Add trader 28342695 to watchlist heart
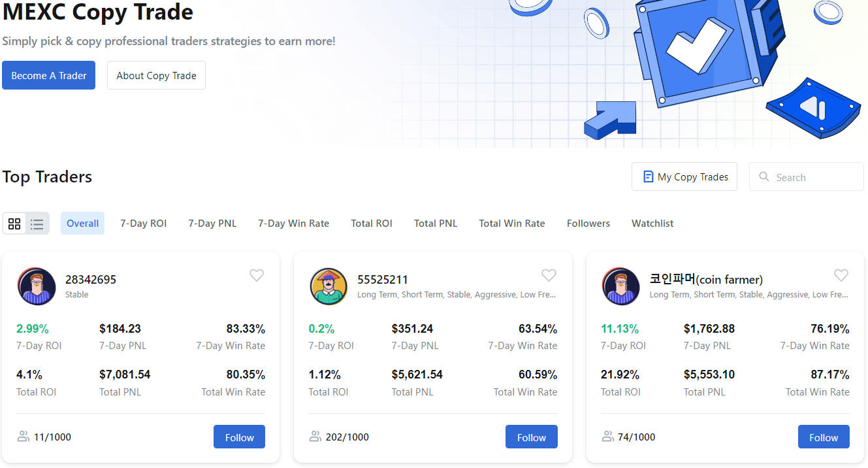 pos(257,275)
